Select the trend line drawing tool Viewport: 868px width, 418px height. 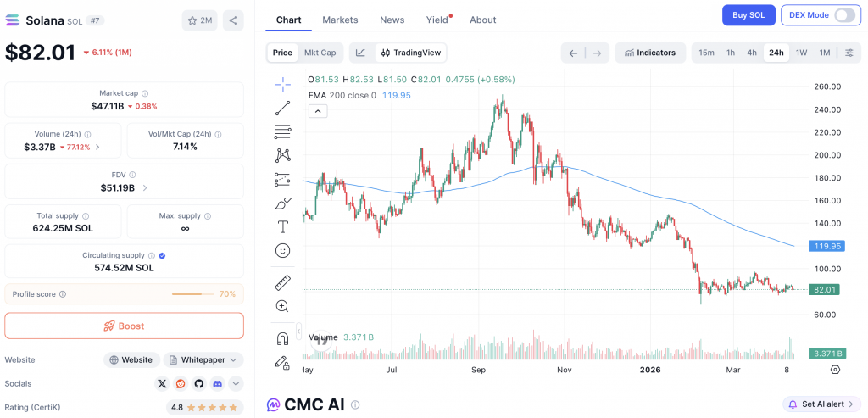283,108
